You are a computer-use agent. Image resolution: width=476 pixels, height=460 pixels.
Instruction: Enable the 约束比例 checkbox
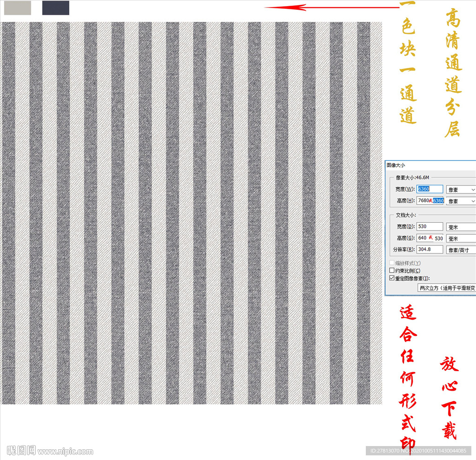[392, 270]
